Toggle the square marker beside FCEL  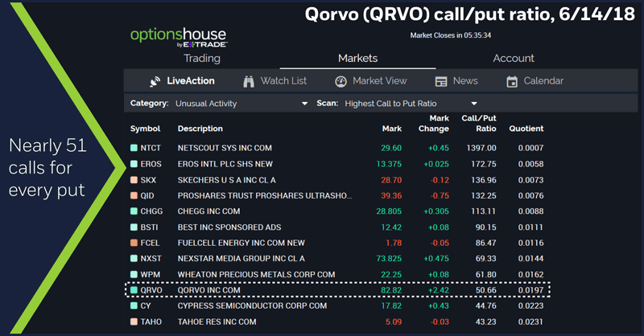(134, 243)
